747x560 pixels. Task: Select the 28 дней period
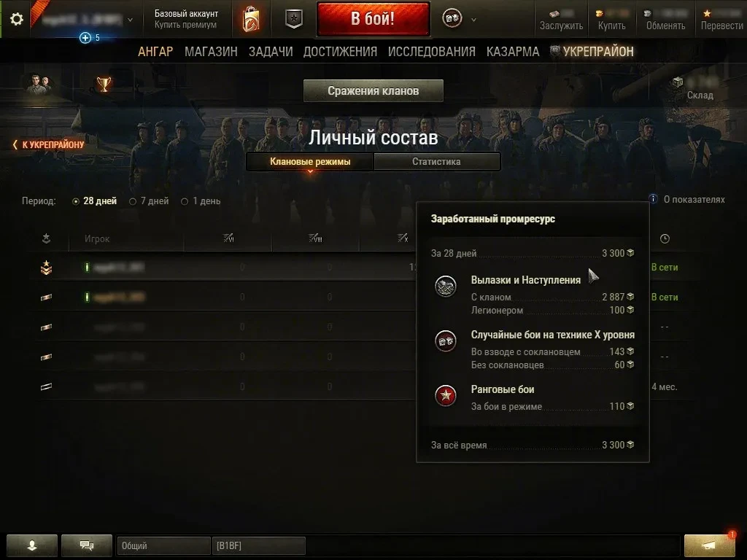tap(94, 201)
